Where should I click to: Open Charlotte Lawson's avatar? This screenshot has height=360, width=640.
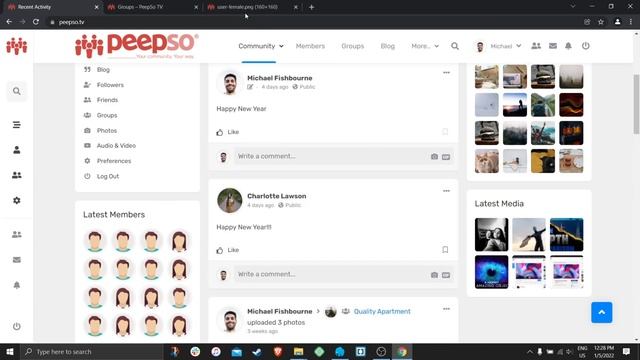229,200
